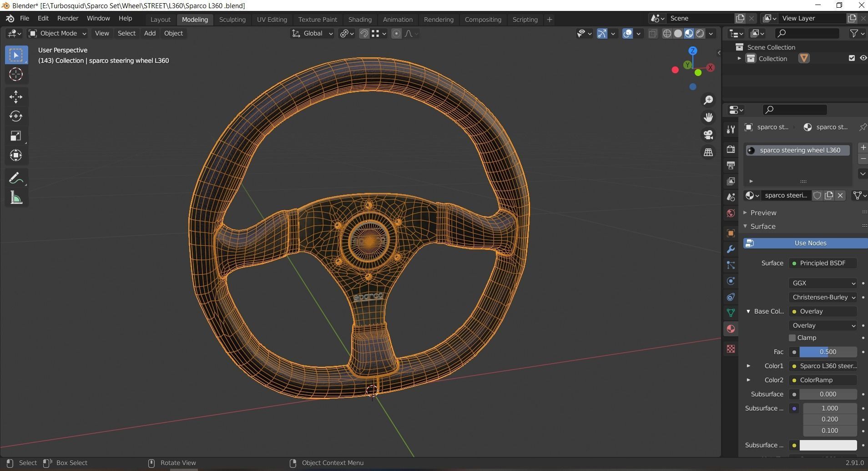The width and height of the screenshot is (868, 471).
Task: Click the properties panel search field
Action: coord(795,110)
